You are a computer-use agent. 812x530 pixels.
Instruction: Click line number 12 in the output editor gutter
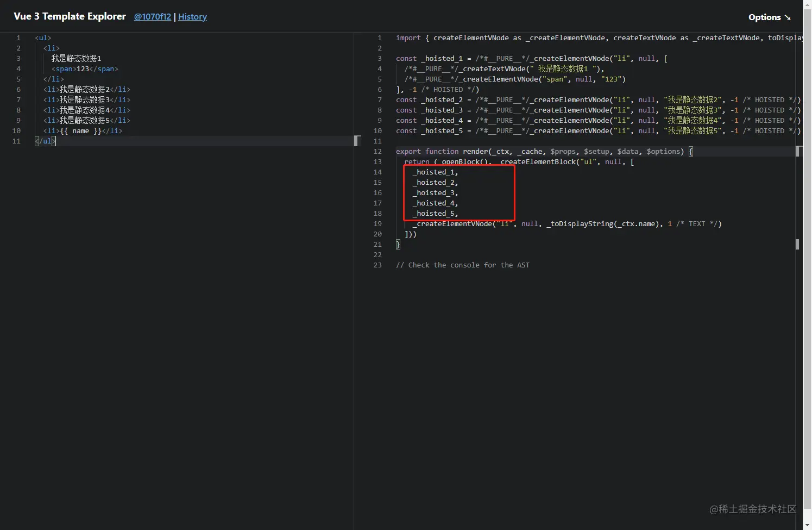[x=377, y=152]
